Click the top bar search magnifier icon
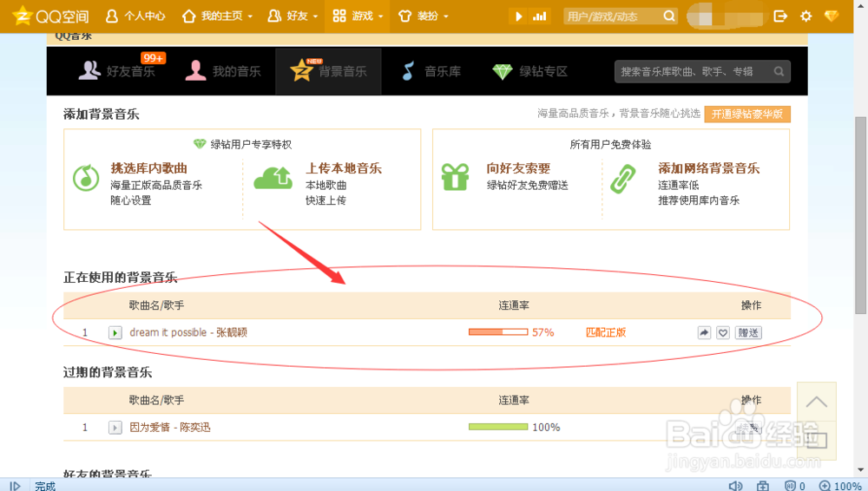Viewport: 868px width, 491px height. pos(669,16)
